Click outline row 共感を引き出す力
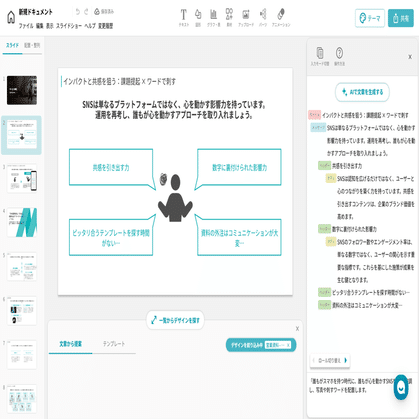This screenshot has height=419, width=419. (347, 166)
